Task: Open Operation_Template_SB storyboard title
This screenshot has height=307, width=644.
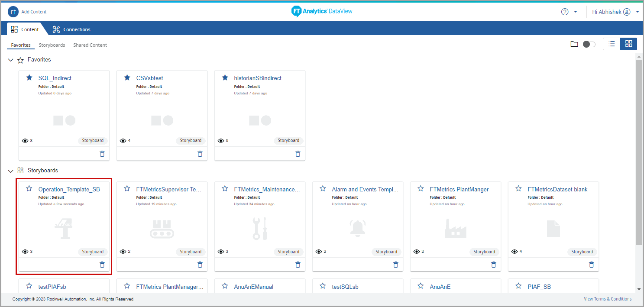Action: 69,189
